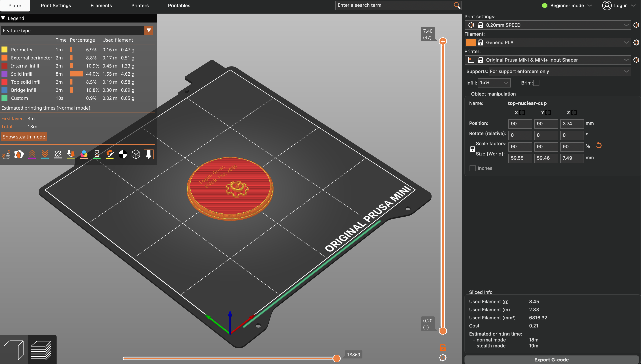Viewport: 641px width, 364px height.
Task: Click Export G-code button
Action: [x=551, y=360]
